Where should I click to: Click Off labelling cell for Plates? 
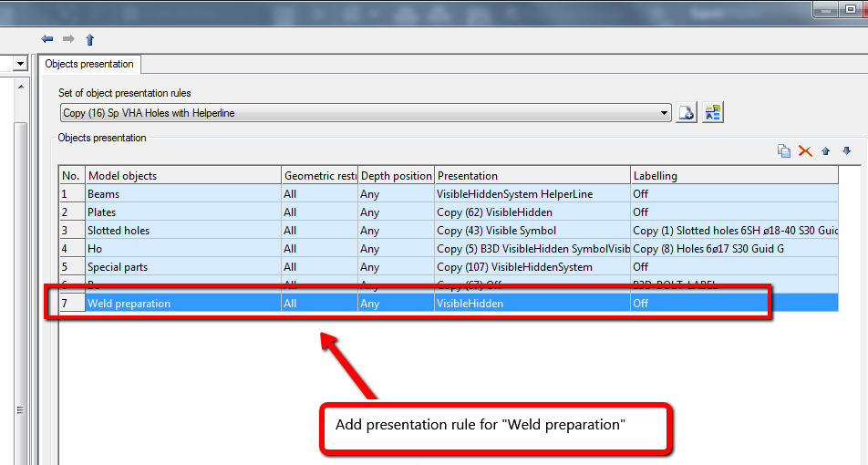pyautogui.click(x=734, y=212)
